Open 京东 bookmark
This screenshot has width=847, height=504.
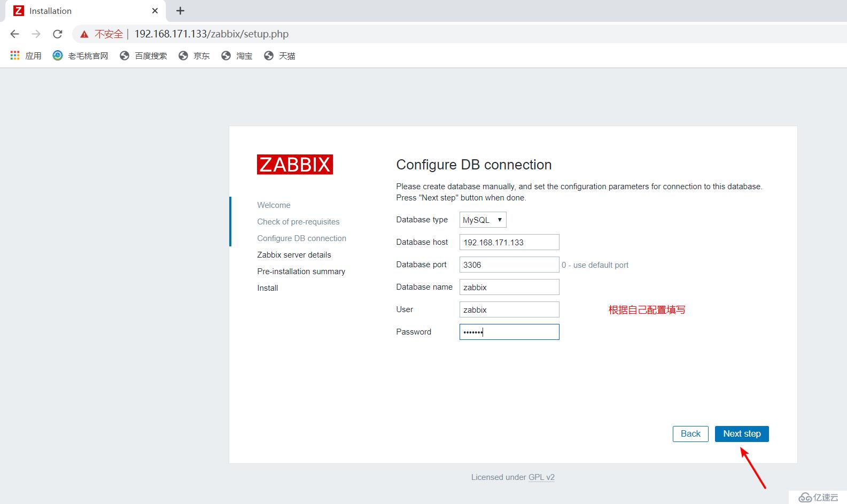(194, 56)
